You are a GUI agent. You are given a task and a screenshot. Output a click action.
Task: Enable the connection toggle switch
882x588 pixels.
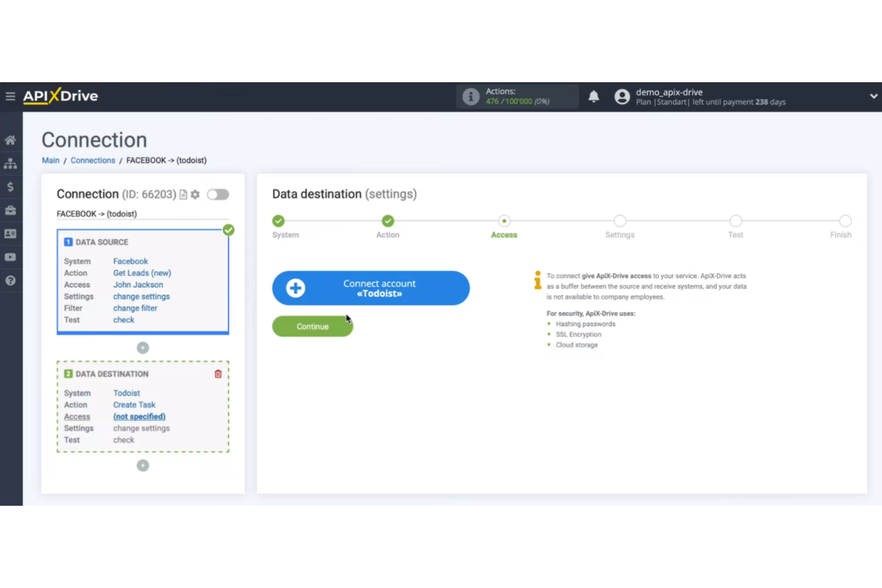pyautogui.click(x=218, y=194)
